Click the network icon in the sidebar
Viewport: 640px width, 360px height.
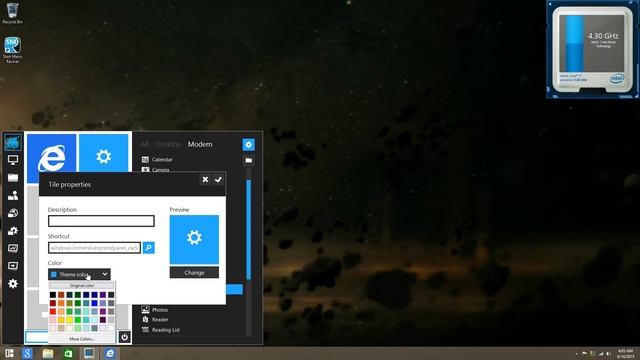point(13,196)
